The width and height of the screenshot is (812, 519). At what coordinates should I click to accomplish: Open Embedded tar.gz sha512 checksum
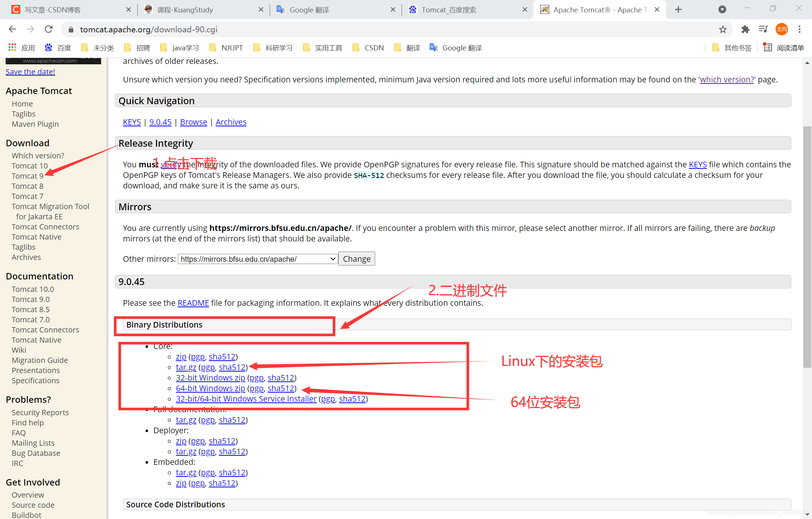pos(232,473)
